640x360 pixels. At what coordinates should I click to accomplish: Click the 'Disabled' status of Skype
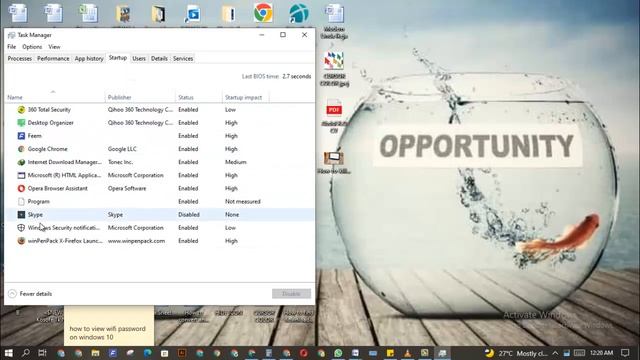[189, 214]
